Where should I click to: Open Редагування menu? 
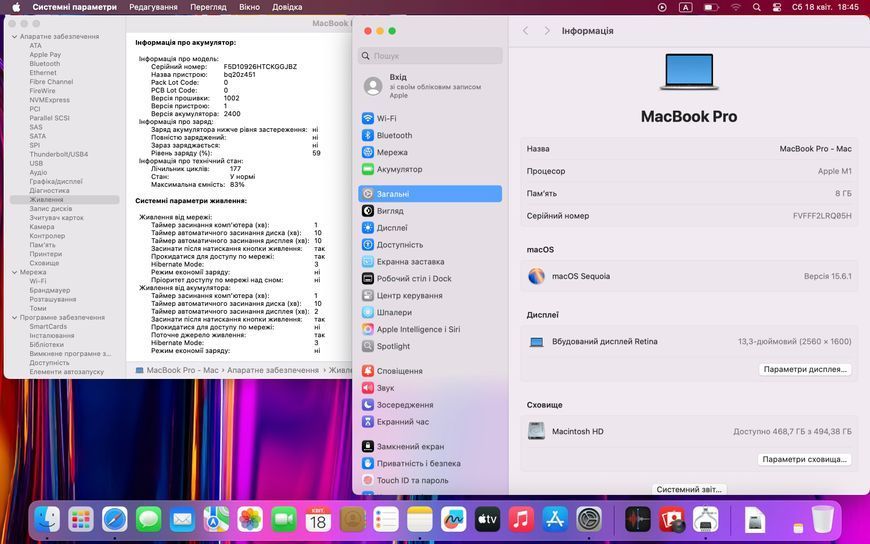click(153, 7)
